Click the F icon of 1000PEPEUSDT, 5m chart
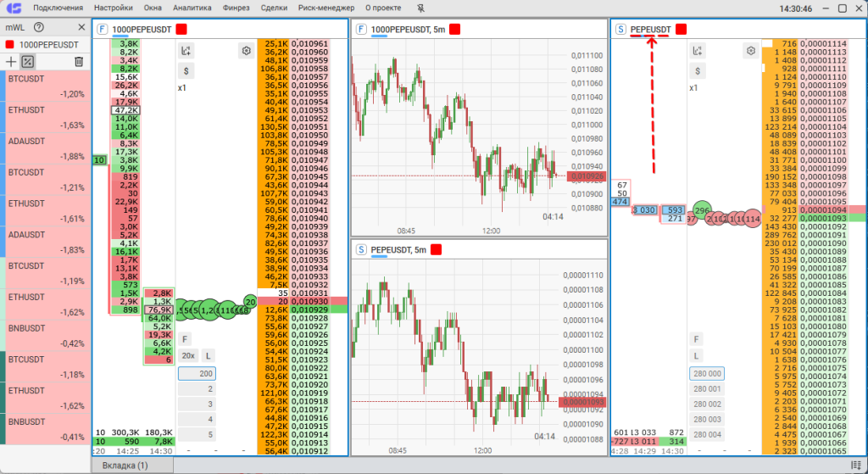The image size is (868, 474). (361, 30)
